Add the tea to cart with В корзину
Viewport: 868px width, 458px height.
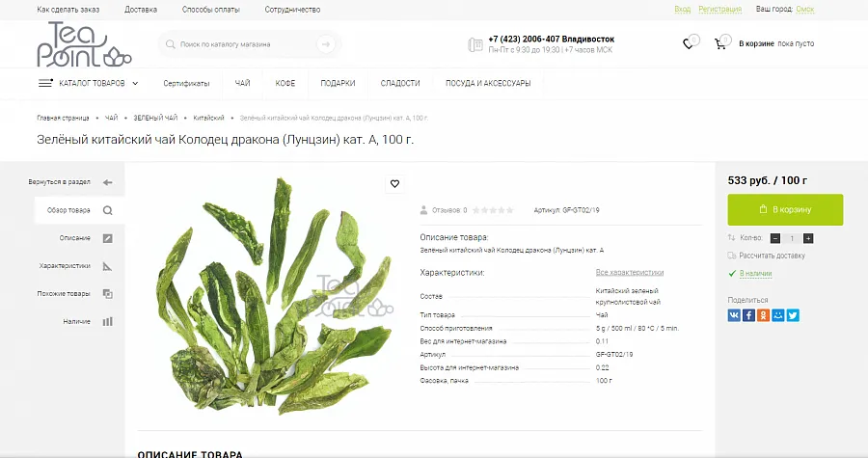pos(785,209)
